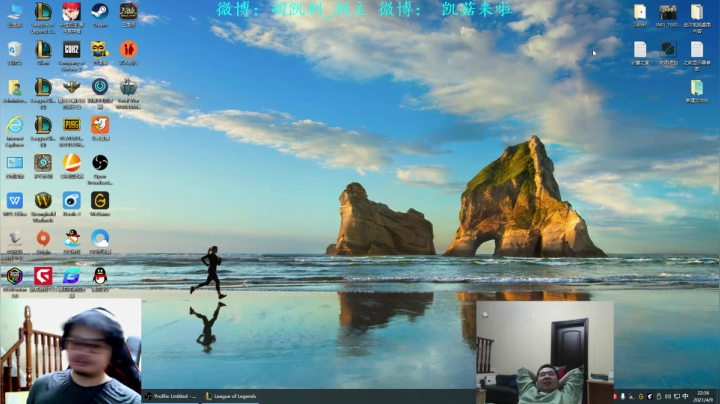Click the bottom-right webcam overlay with door
720x404 pixels.
(x=545, y=353)
